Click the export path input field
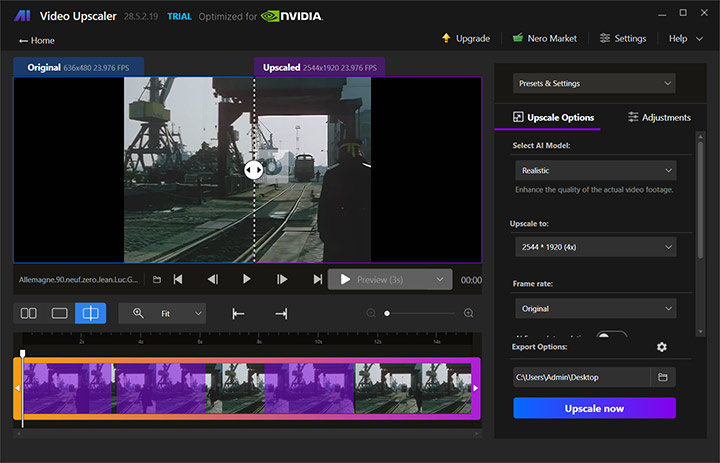 (582, 377)
